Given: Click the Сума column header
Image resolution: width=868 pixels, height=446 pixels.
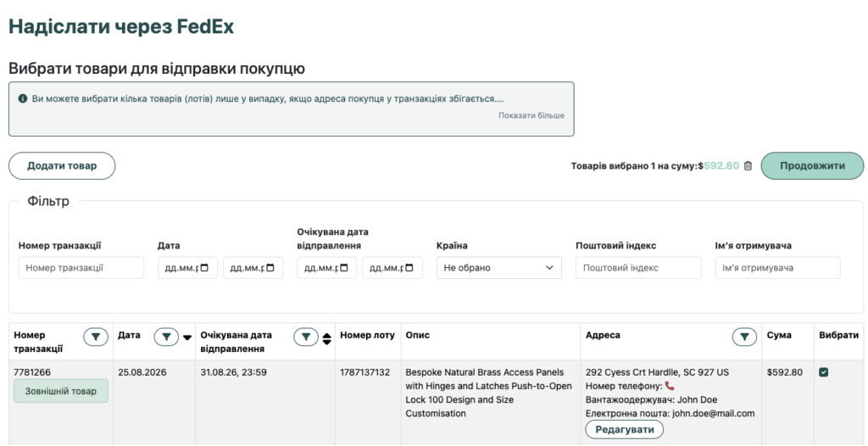Looking at the screenshot, I should click(779, 335).
